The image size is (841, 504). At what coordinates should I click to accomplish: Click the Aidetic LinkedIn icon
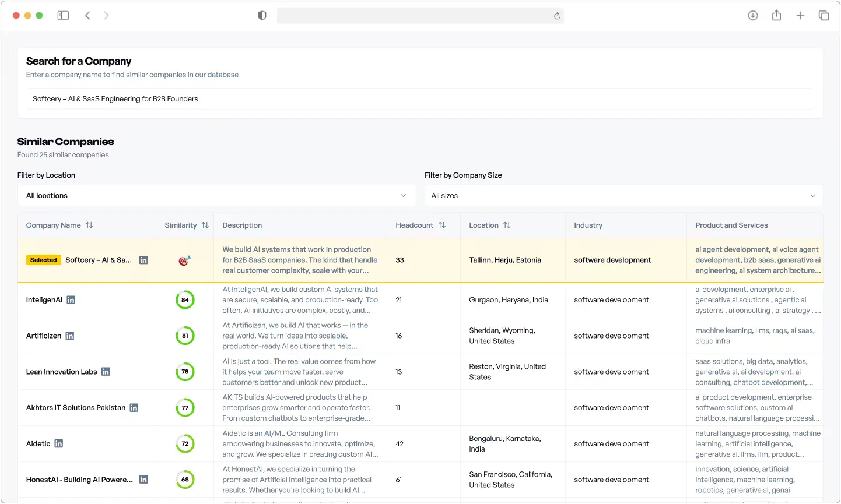(x=59, y=444)
